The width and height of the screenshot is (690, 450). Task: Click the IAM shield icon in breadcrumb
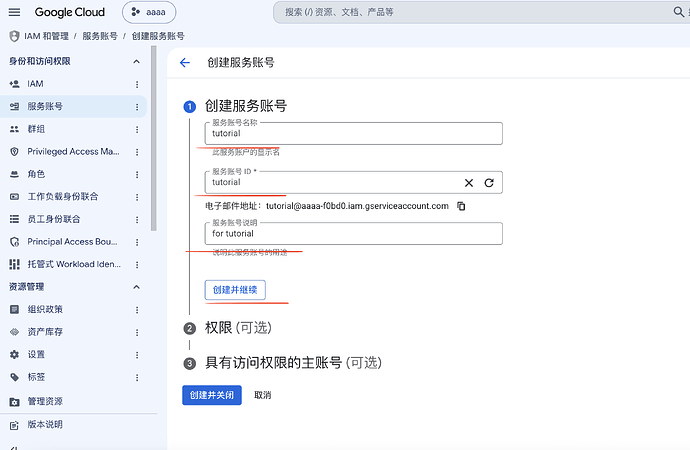pyautogui.click(x=14, y=36)
